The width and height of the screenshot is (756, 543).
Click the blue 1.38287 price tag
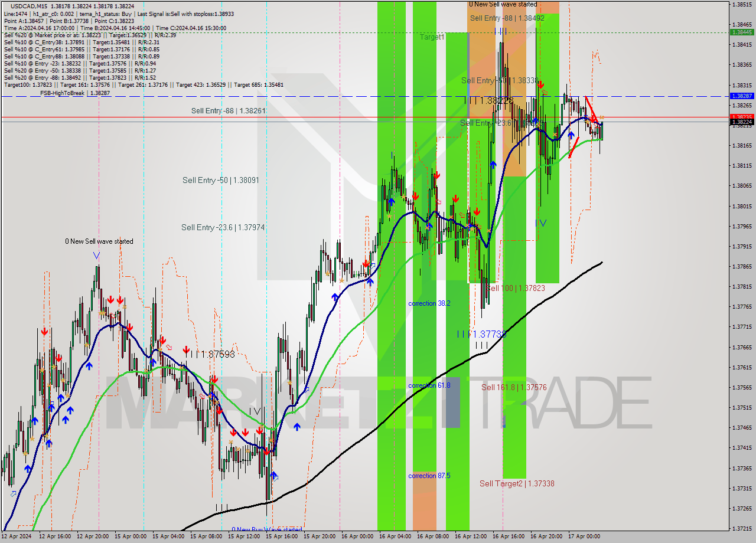(742, 96)
